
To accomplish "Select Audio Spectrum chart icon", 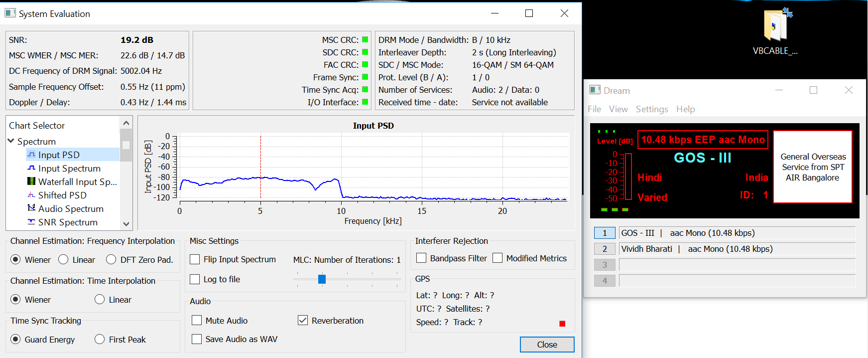I will point(31,208).
